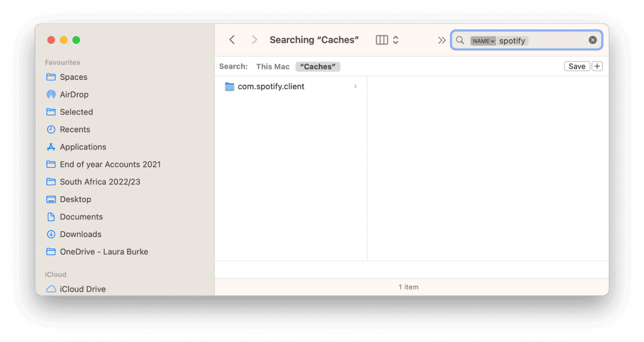Switch search scope to This Mac

coord(272,66)
